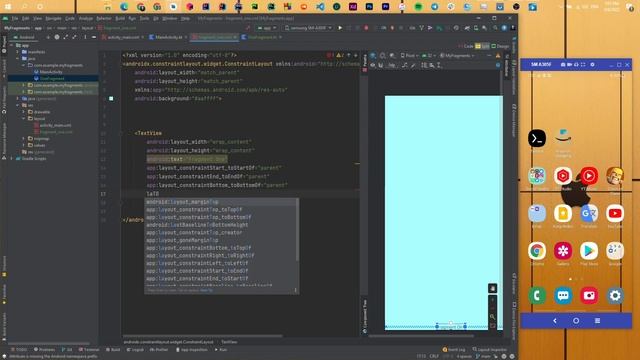The height and width of the screenshot is (360, 640).
Task: Open Termux terminal app on the phone mirror
Action: point(537,138)
